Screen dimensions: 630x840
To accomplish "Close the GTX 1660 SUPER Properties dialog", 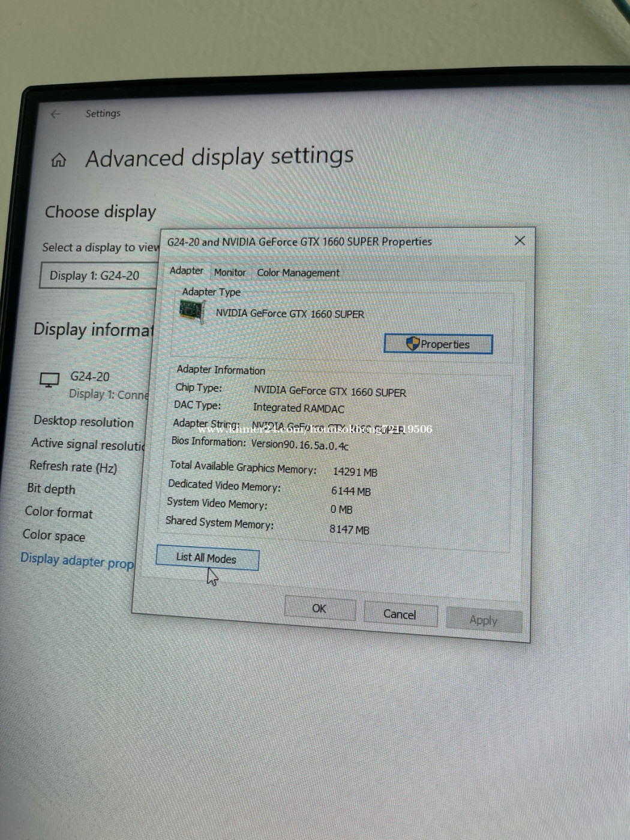I will point(520,241).
